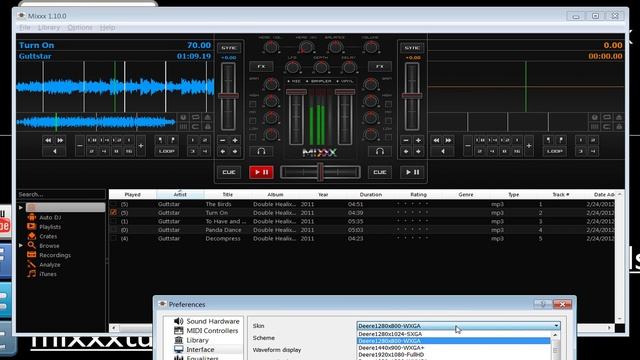Click right deck rewind button

pos(437,140)
